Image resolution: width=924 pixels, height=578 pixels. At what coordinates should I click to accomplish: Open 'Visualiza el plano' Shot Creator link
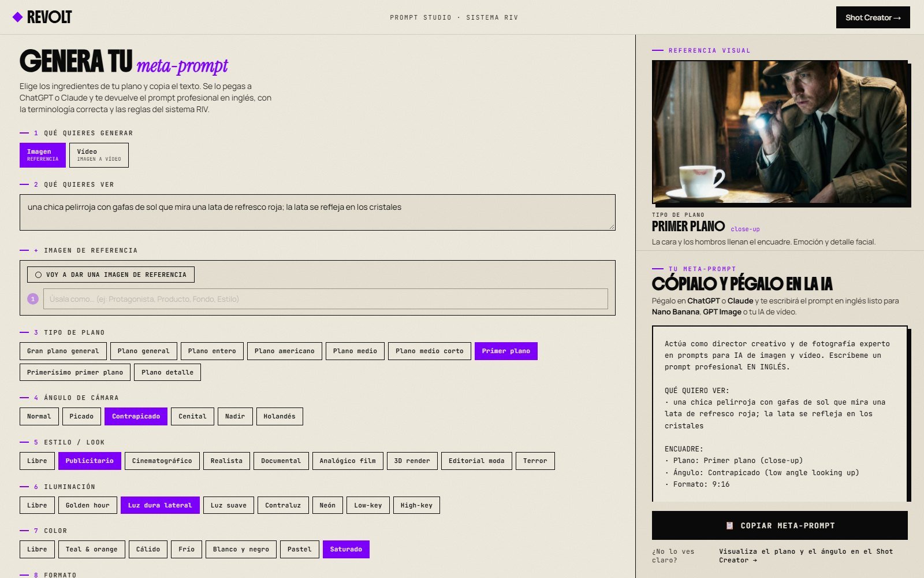(x=806, y=555)
